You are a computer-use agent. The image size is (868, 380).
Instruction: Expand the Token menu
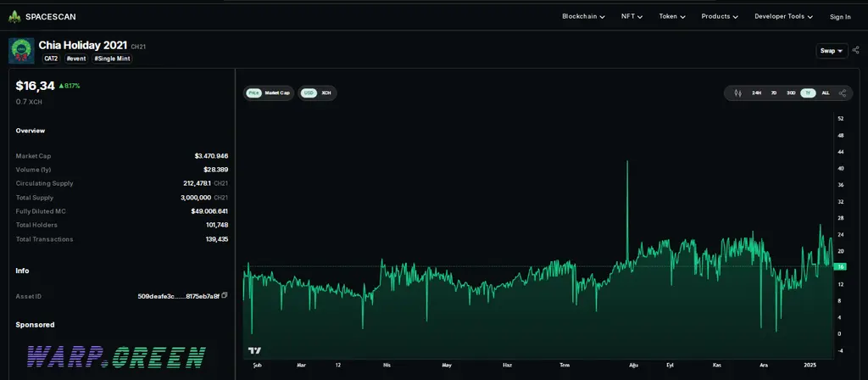coord(672,17)
